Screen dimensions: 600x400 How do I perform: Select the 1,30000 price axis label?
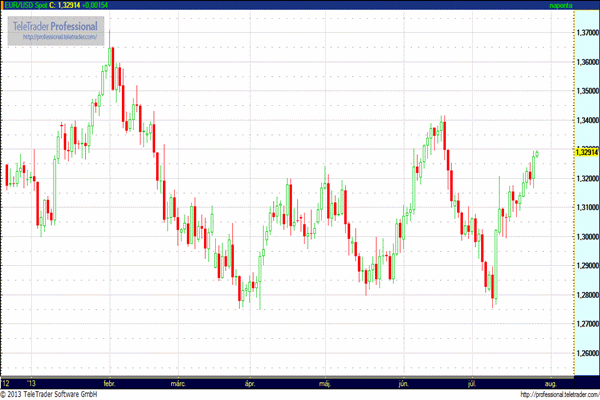coord(585,237)
